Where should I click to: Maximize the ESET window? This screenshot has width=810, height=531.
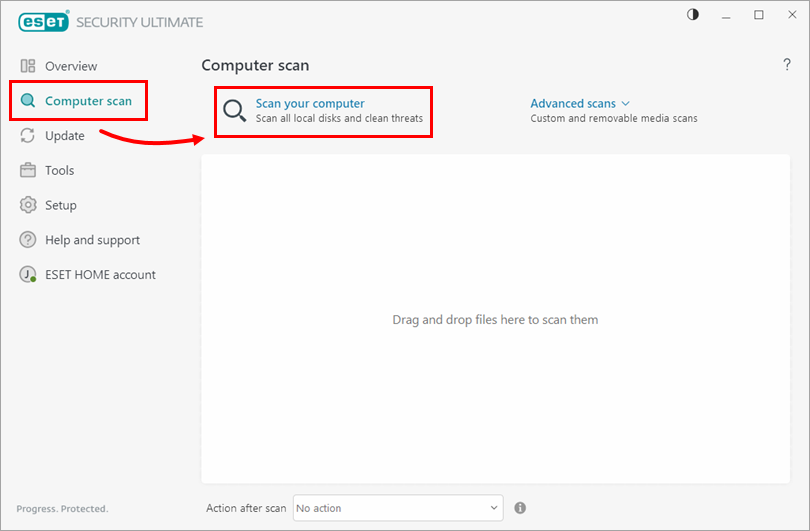point(758,15)
